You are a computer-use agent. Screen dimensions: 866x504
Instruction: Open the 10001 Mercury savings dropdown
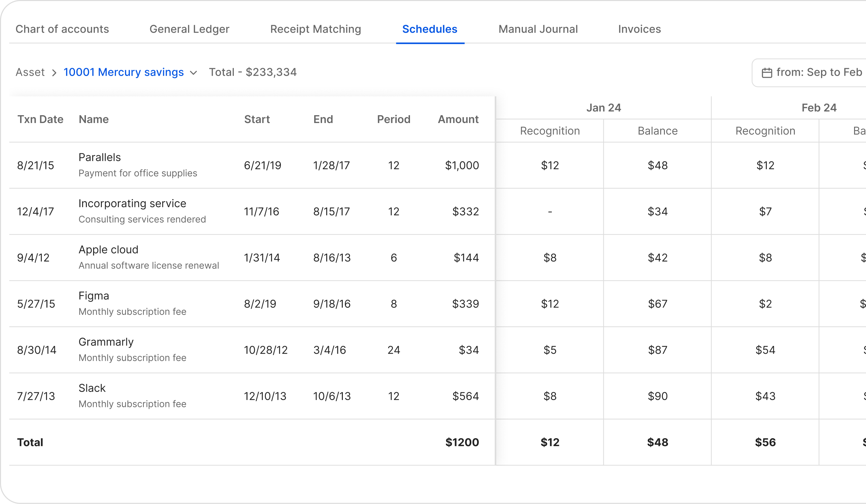[x=124, y=72]
